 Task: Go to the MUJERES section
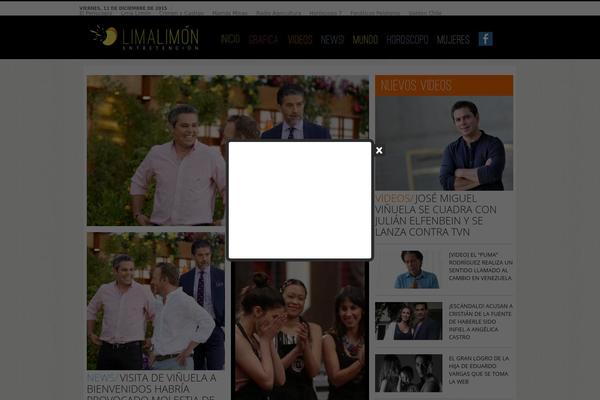tap(453, 39)
